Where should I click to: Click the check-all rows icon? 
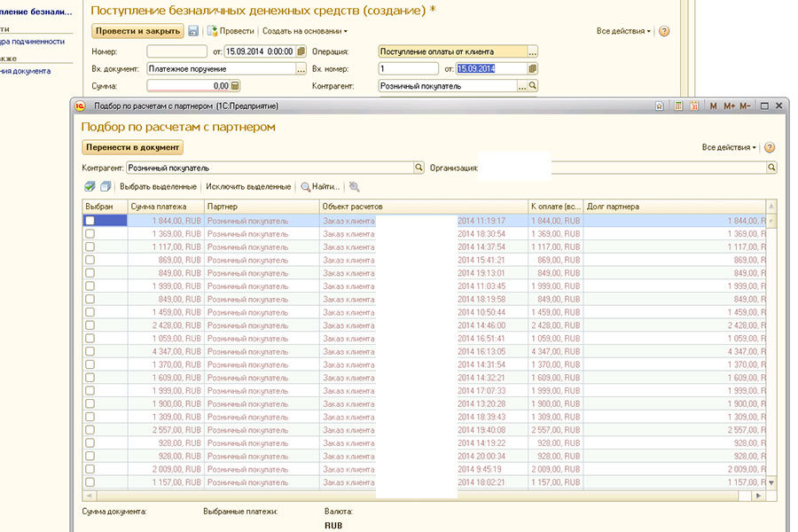pyautogui.click(x=90, y=187)
